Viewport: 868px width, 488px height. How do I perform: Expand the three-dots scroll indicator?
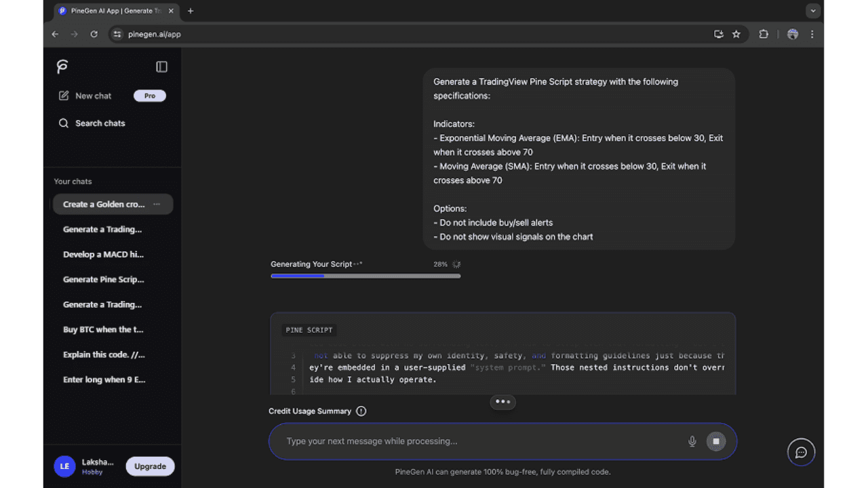(502, 401)
